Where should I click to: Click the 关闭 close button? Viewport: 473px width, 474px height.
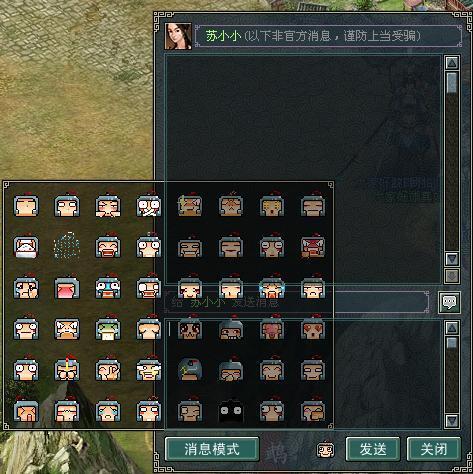(x=434, y=449)
